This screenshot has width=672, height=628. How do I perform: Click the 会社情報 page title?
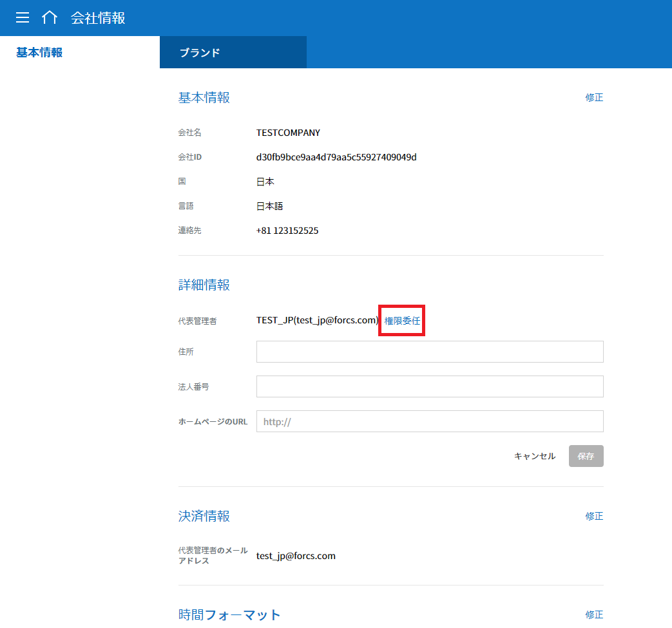pos(98,18)
